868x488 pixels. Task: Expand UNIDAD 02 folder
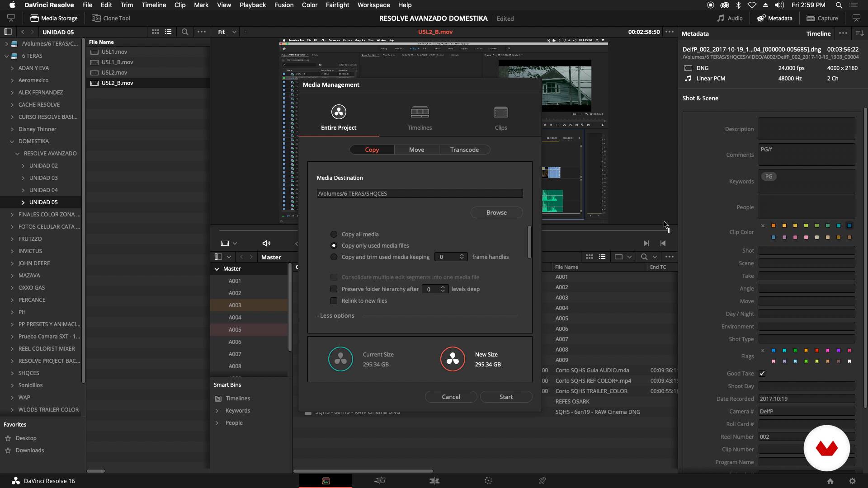coord(23,165)
